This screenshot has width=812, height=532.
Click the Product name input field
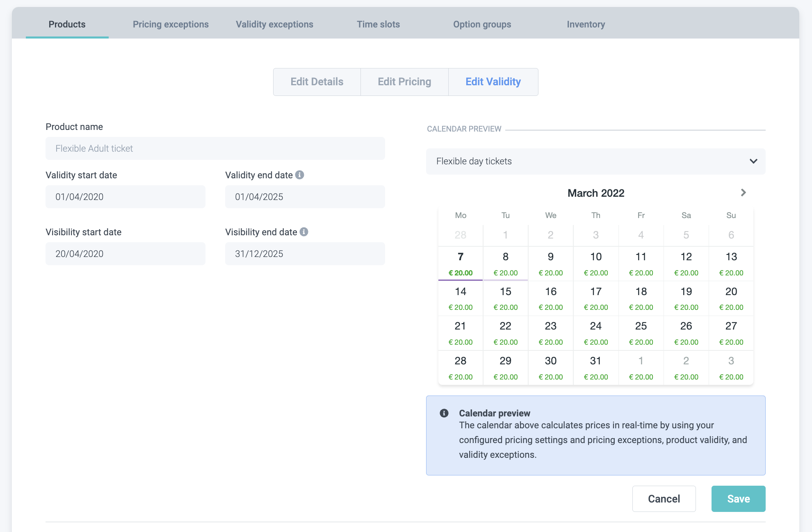coord(215,148)
